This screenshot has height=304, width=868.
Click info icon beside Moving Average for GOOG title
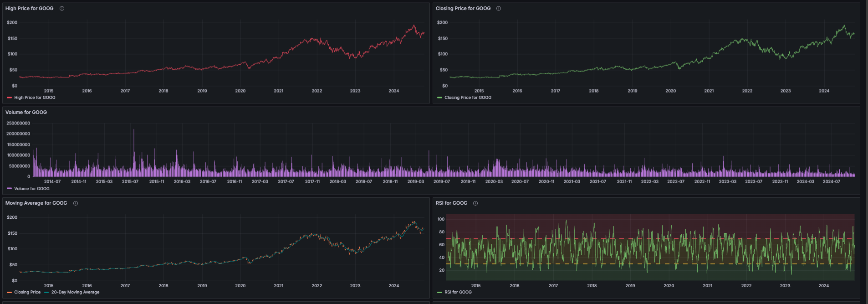click(76, 203)
